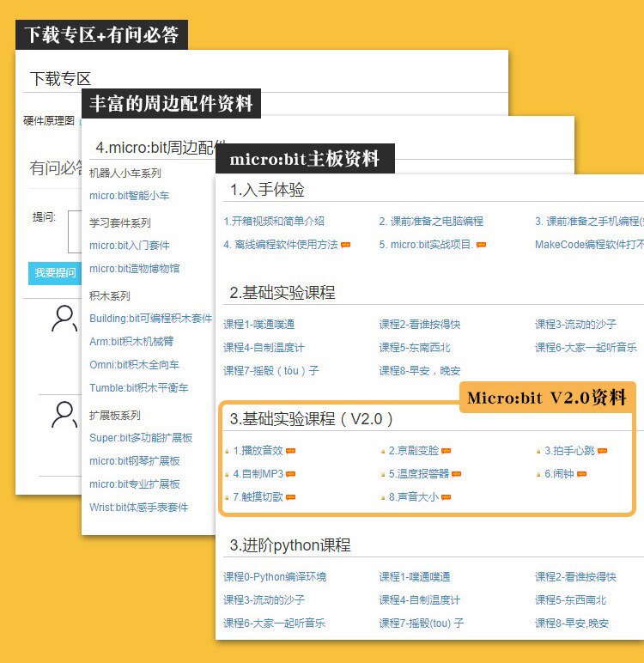This screenshot has height=663, width=644.
Task: Open 课程0-Python编译环境 link
Action: [x=275, y=577]
